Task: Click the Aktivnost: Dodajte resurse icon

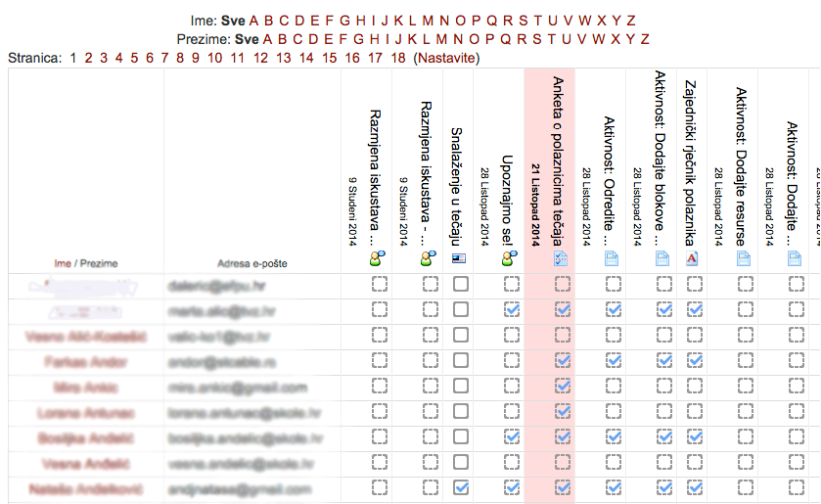Action: pos(744,258)
